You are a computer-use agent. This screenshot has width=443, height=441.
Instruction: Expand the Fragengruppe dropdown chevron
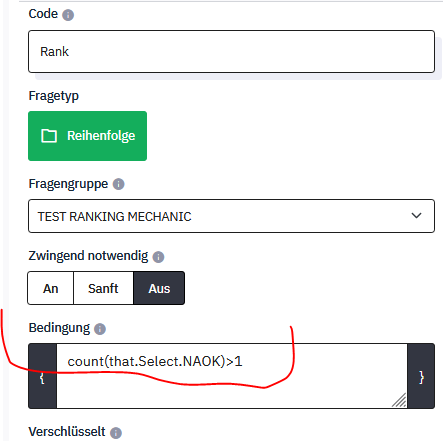tap(416, 216)
